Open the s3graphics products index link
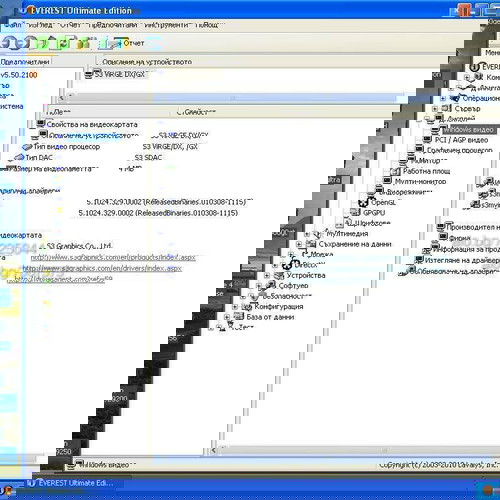 tap(113, 257)
